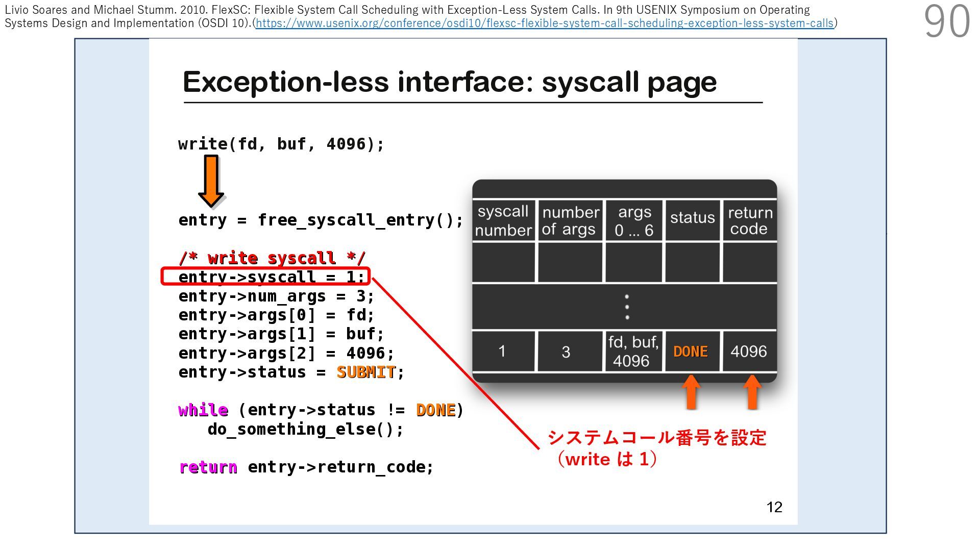980x551 pixels.
Task: Click the orange down arrow below write call
Action: pos(211,181)
